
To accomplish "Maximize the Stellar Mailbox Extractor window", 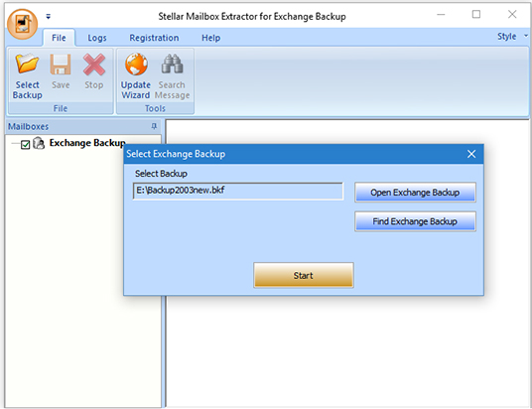I will (x=476, y=14).
